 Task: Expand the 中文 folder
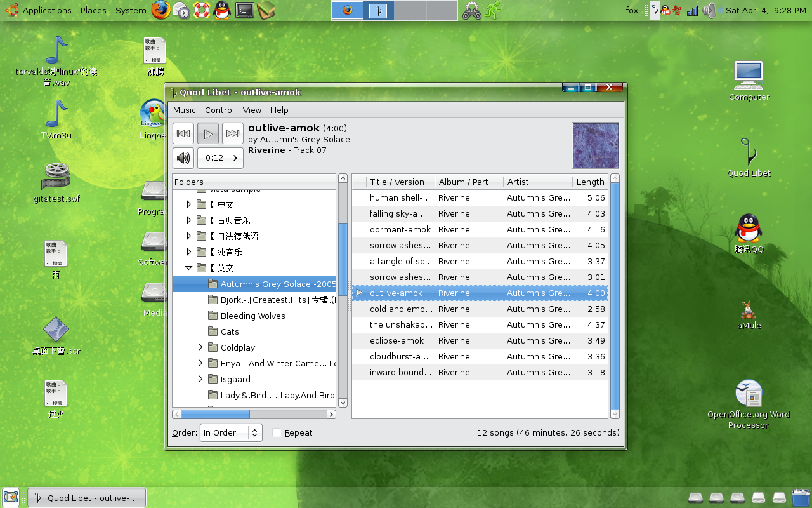click(189, 204)
